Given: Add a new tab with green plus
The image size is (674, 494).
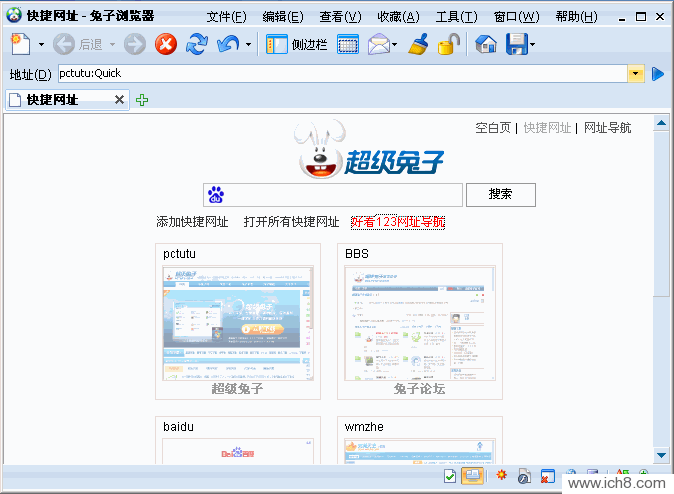Looking at the screenshot, I should 142,100.
